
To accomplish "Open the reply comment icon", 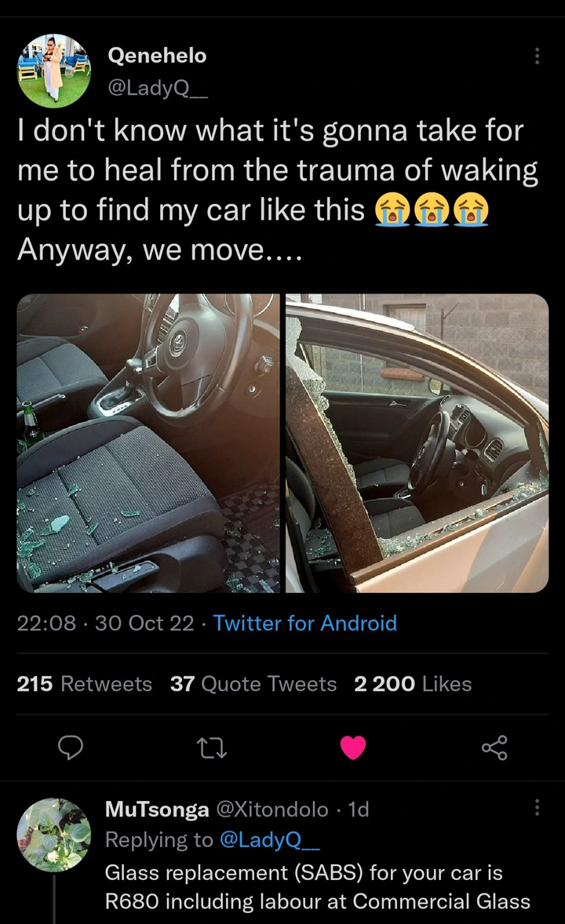I will point(70,748).
